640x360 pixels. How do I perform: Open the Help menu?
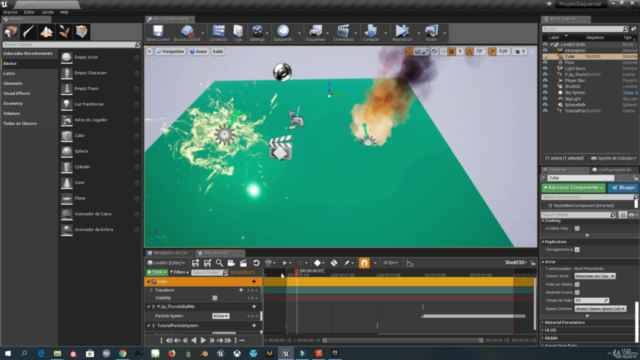64,12
